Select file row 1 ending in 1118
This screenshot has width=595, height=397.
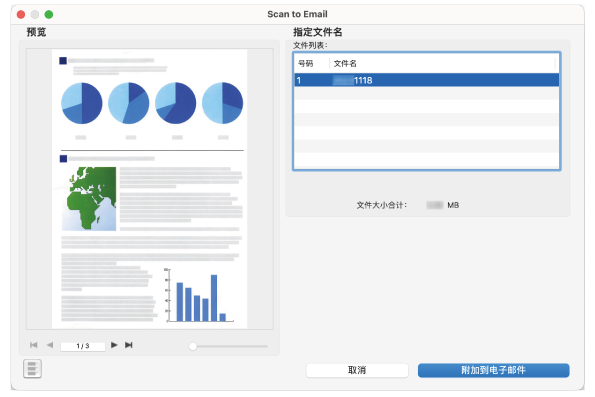click(427, 80)
